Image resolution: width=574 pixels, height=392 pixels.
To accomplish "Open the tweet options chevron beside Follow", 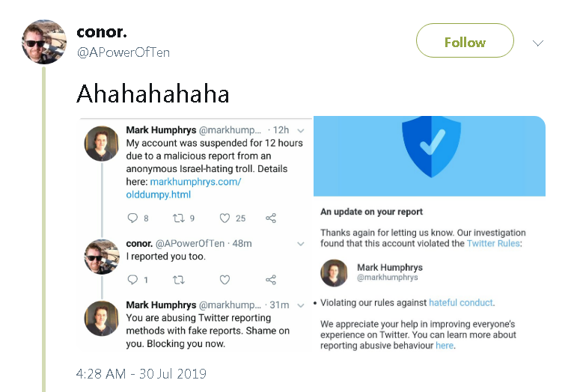I will pos(537,43).
